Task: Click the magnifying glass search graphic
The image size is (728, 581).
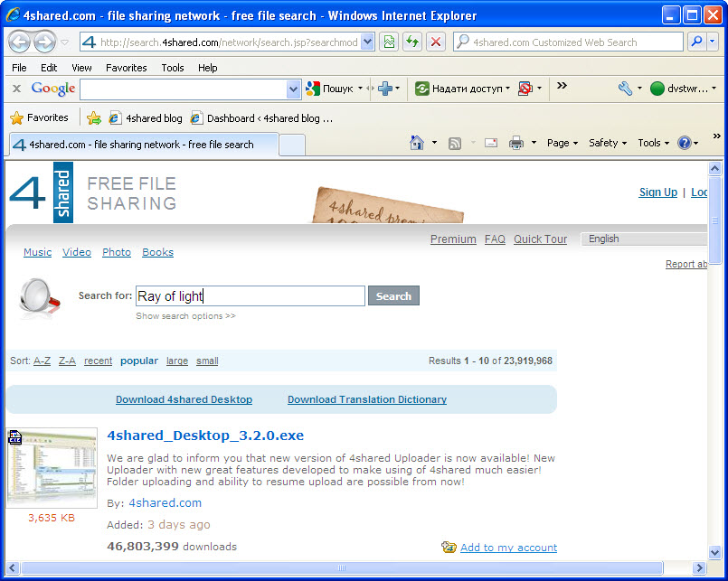Action: 40,297
